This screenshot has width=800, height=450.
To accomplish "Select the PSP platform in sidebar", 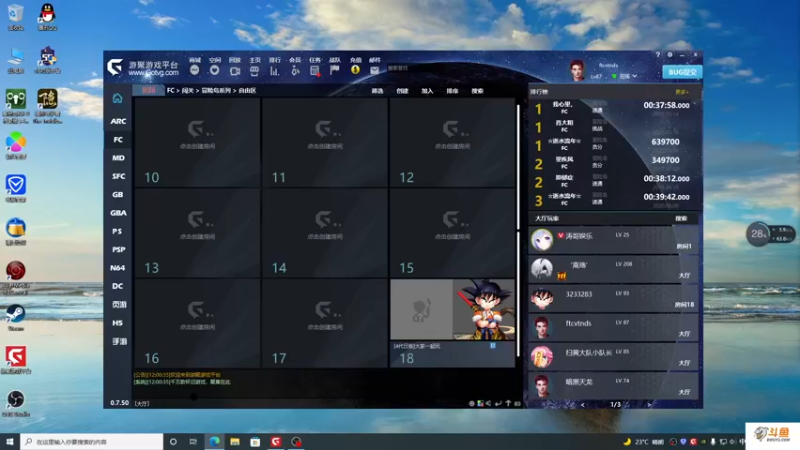I will pyautogui.click(x=118, y=249).
